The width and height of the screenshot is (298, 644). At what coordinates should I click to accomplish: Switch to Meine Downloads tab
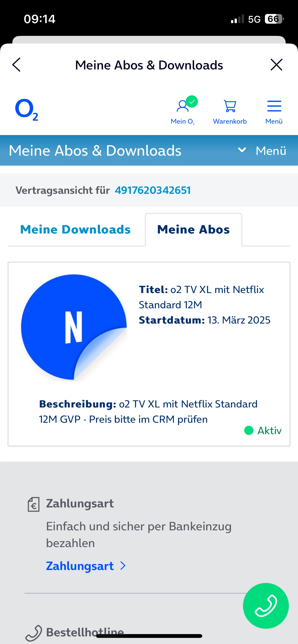(75, 229)
